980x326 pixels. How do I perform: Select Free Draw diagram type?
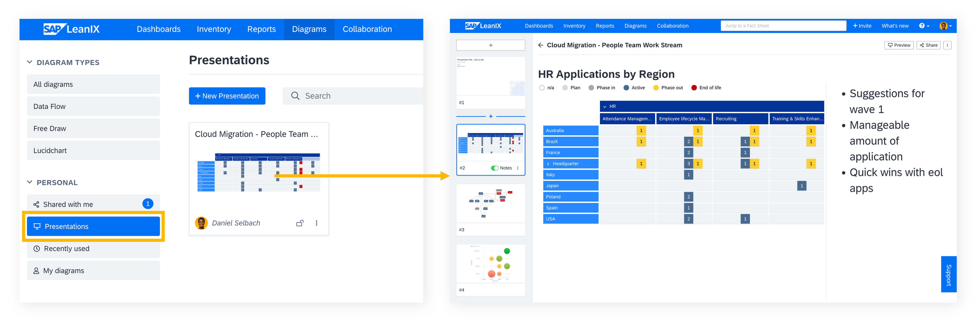(93, 128)
